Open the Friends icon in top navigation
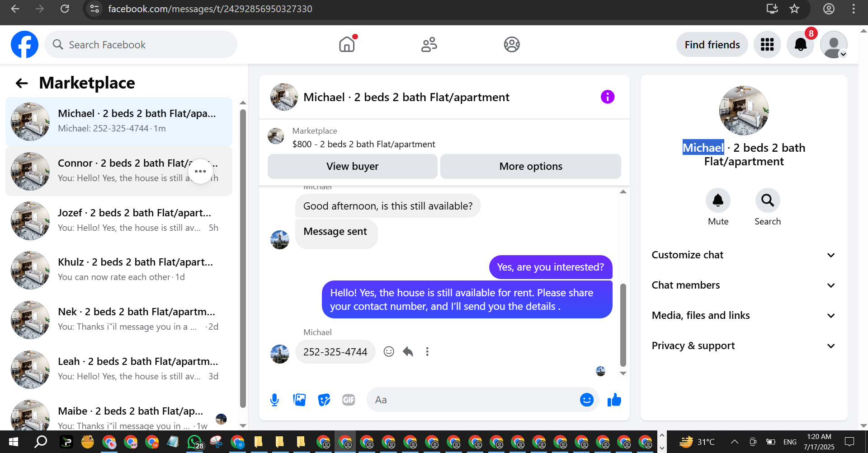Screen dimensions: 868x453 429,44
